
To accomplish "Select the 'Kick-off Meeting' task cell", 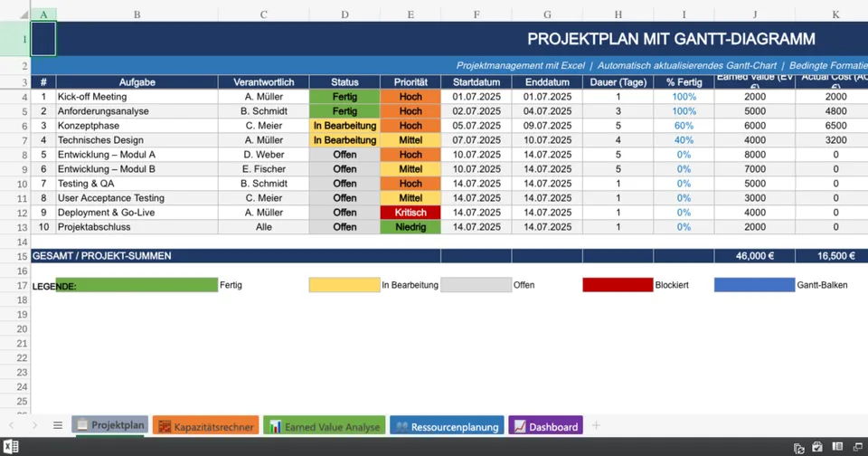I will [137, 97].
